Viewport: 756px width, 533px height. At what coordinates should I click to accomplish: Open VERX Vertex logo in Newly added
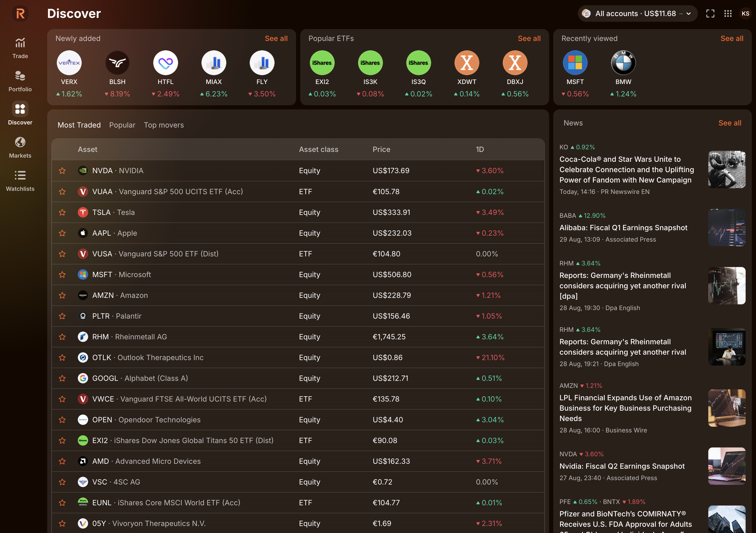click(69, 63)
